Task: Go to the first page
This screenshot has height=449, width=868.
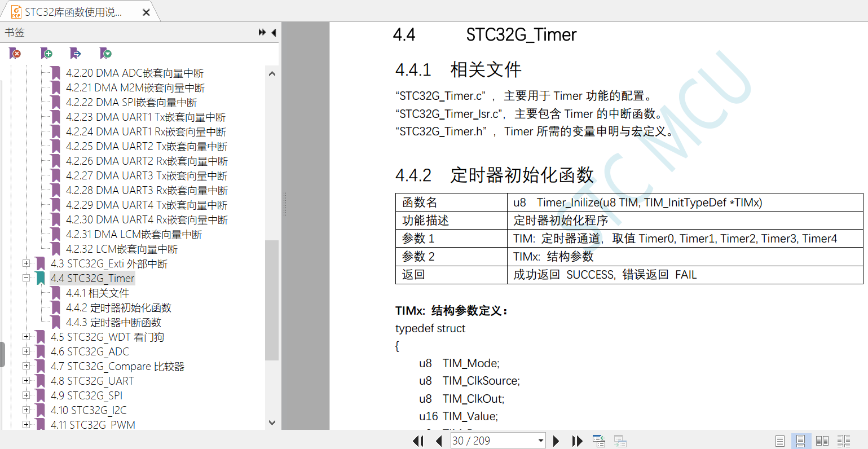Action: pyautogui.click(x=418, y=441)
